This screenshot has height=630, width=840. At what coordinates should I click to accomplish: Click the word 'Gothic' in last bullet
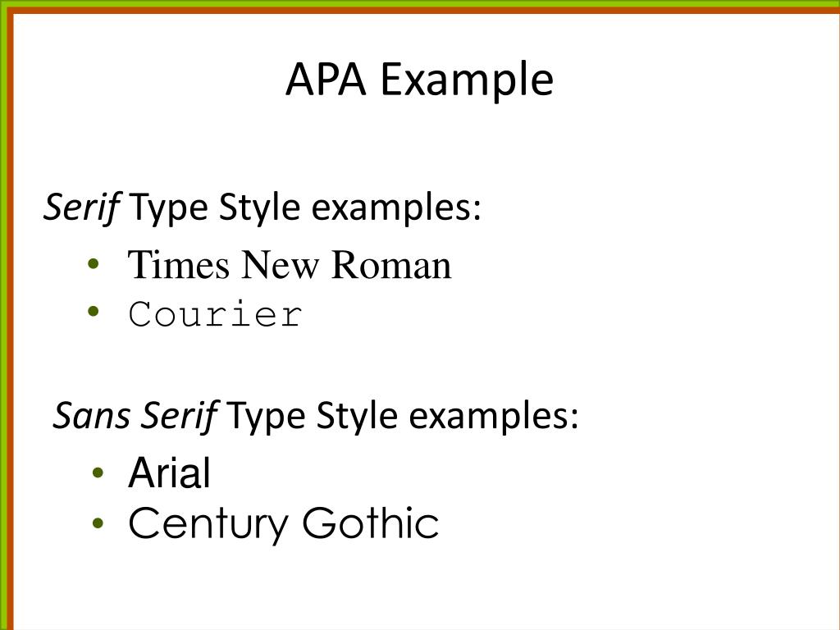pyautogui.click(x=371, y=522)
